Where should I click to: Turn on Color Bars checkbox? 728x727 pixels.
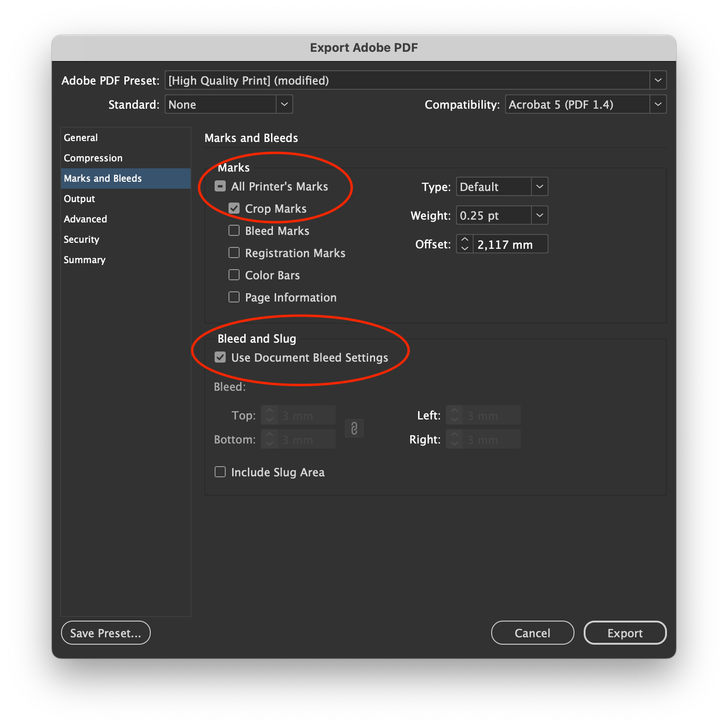234,275
